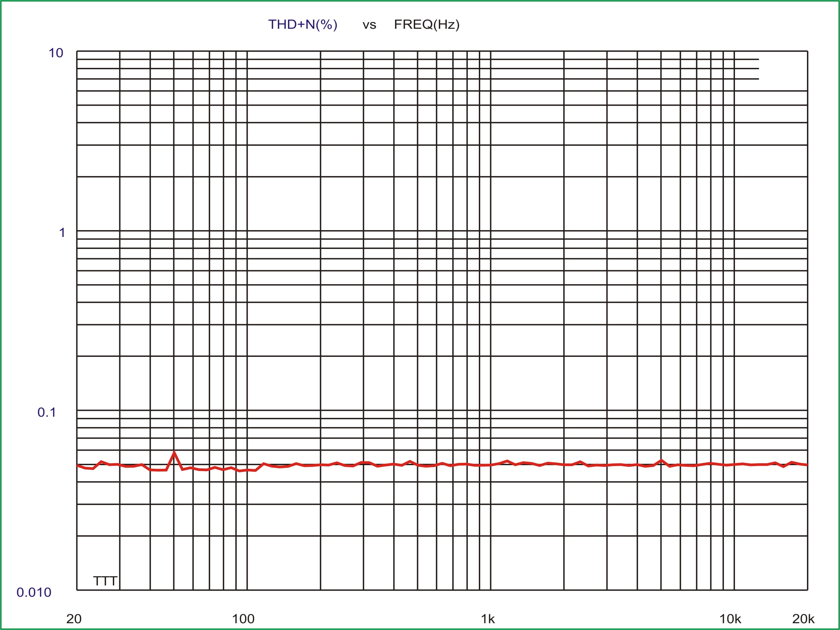Image resolution: width=840 pixels, height=630 pixels.
Task: Click the x-axis label 20
Action: coord(74,619)
